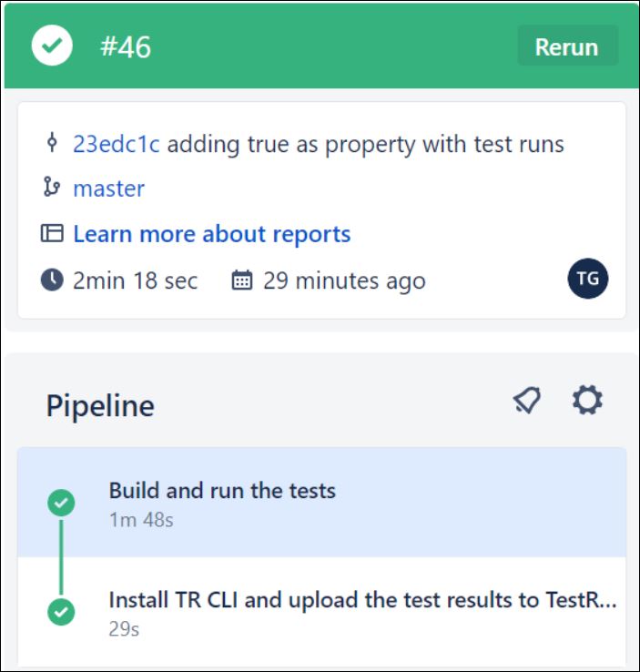Select Install TR CLI and upload step
The height and width of the screenshot is (672, 640).
tap(362, 600)
